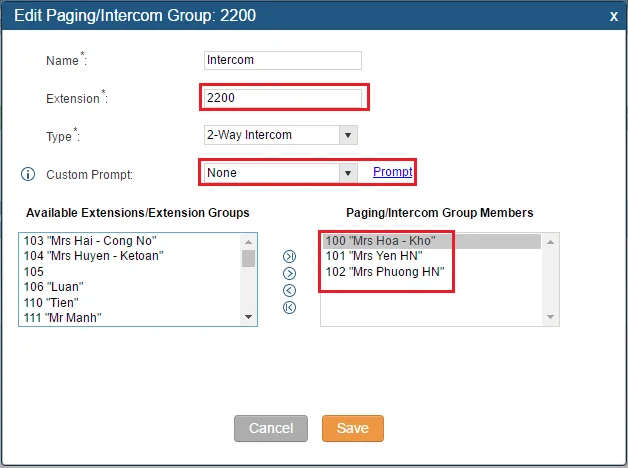The height and width of the screenshot is (468, 628).
Task: Select 111 "Mr Manh" extension
Action: coord(62,318)
